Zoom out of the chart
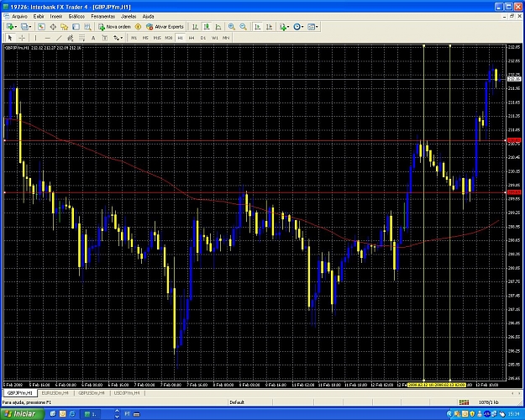 pos(243,27)
